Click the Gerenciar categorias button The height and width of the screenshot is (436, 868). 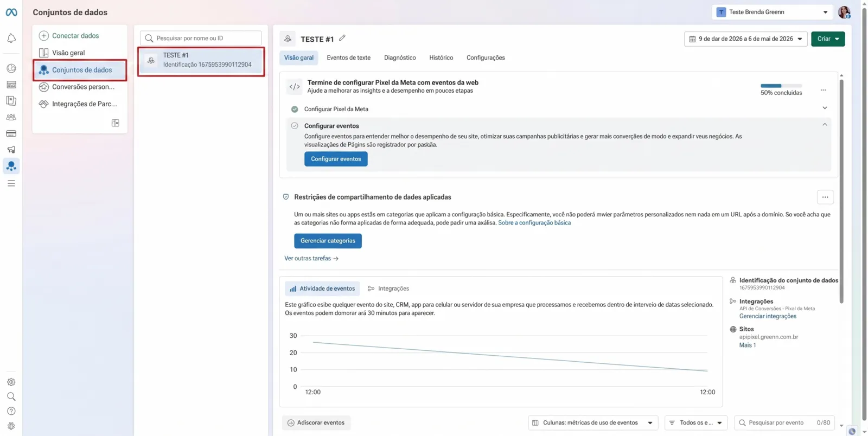coord(328,241)
